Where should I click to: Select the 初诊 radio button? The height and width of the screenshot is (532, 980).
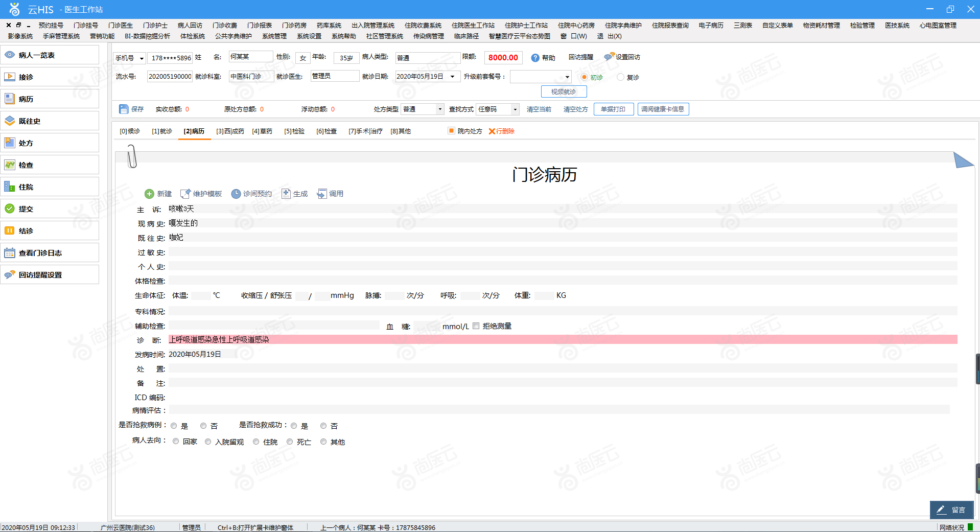(585, 77)
